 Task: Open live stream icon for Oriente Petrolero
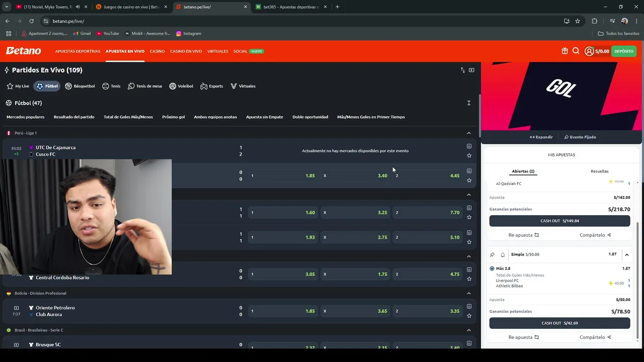pos(16,308)
